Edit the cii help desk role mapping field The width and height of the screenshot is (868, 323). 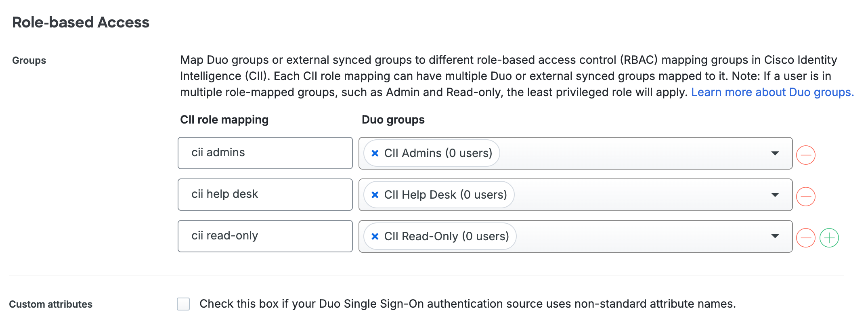tap(265, 195)
